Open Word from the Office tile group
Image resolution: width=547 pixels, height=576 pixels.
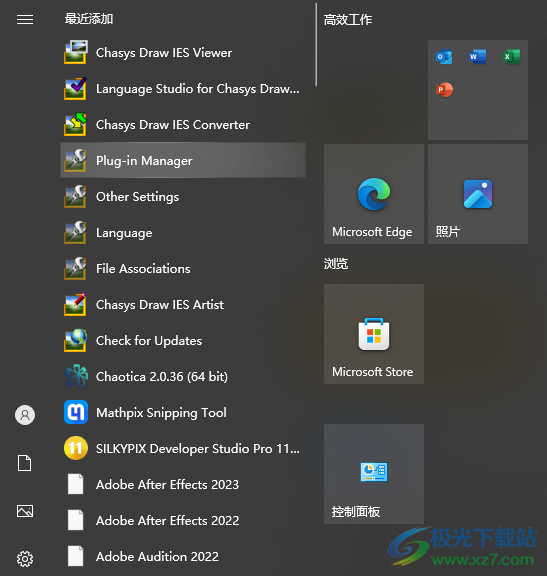click(x=478, y=57)
